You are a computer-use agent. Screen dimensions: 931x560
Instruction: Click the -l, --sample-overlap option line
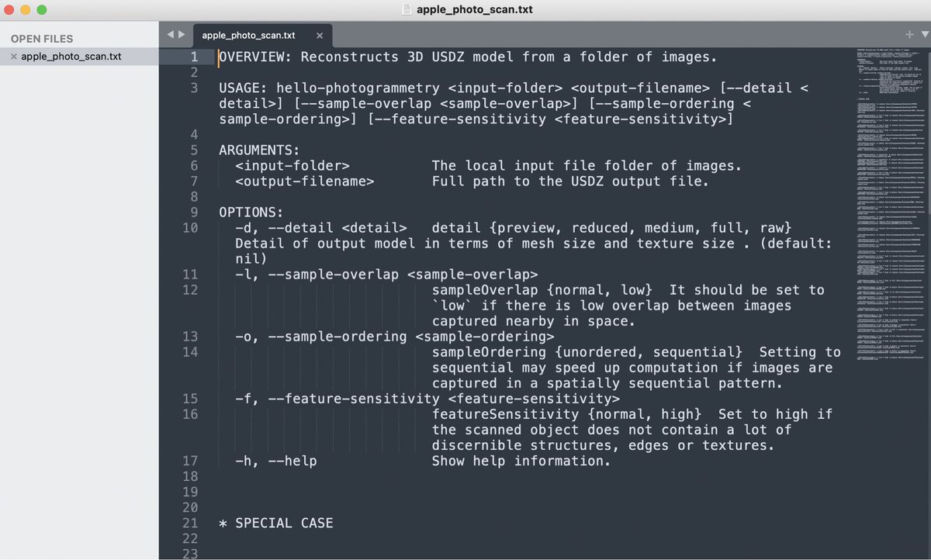386,274
